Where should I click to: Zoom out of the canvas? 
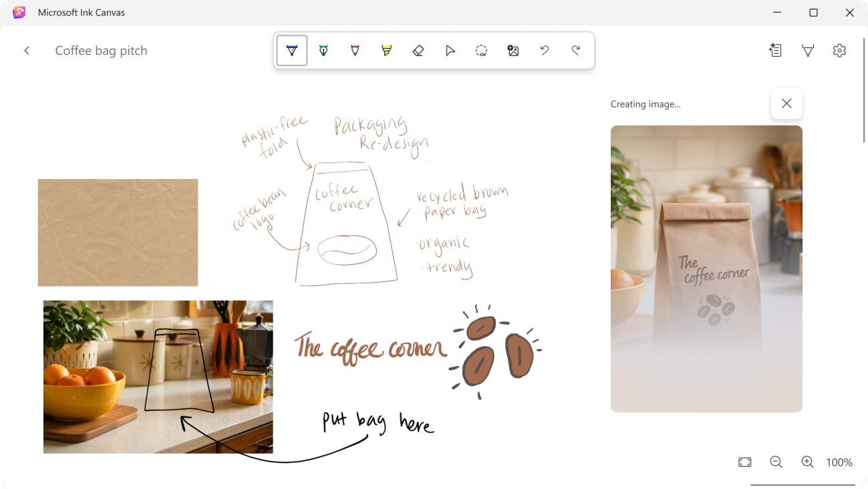[x=776, y=462]
